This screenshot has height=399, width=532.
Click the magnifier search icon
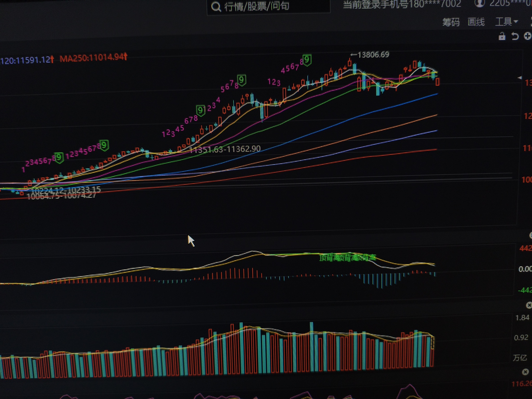[216, 7]
